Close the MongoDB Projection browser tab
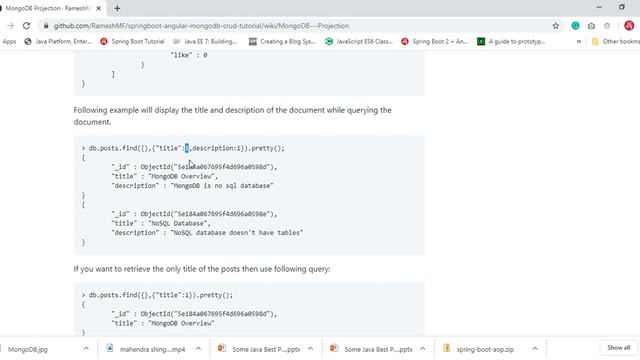Screen dimensions: 640x360 pyautogui.click(x=98, y=8)
